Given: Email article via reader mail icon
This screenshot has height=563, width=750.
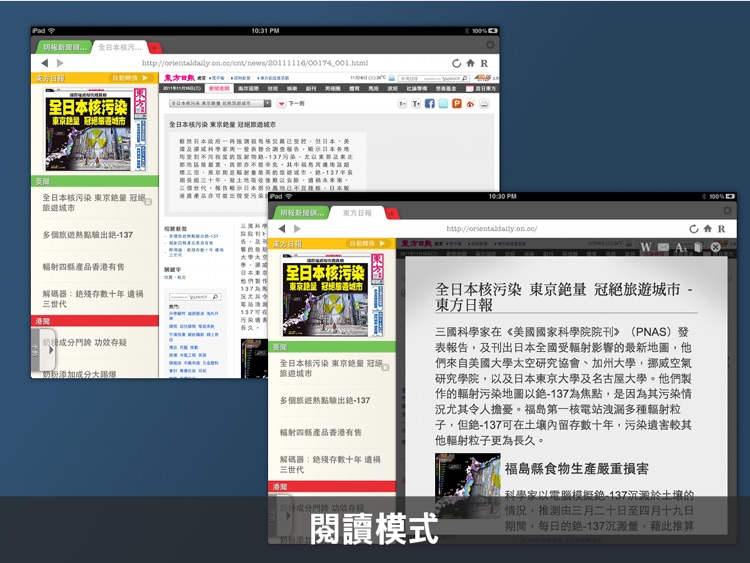Looking at the screenshot, I should pyautogui.click(x=663, y=247).
